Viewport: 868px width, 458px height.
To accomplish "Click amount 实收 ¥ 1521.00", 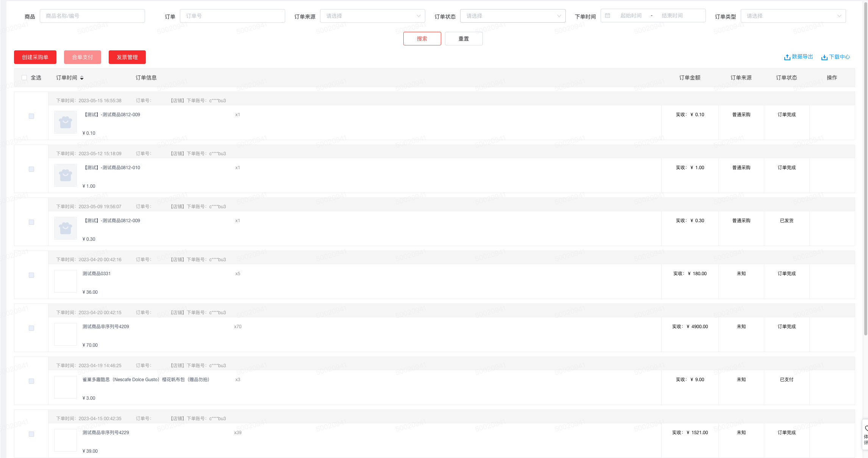I will pos(690,433).
